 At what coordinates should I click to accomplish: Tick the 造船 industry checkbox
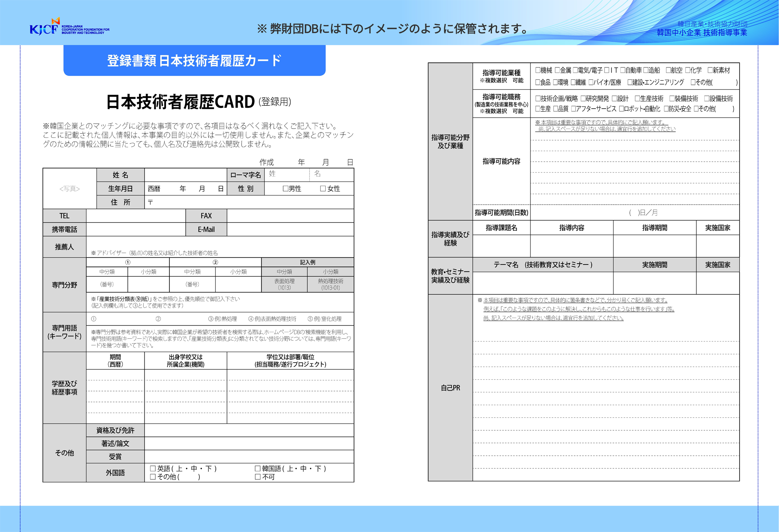point(646,70)
